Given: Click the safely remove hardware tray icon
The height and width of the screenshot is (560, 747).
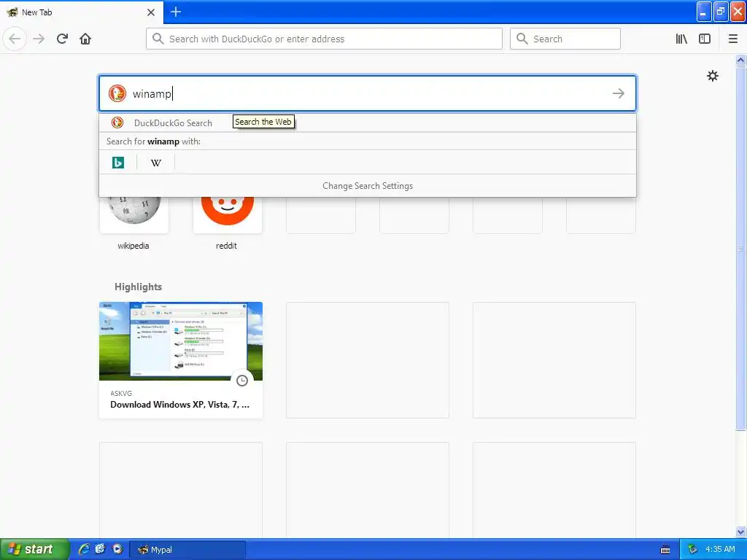Looking at the screenshot, I should pos(693,550).
